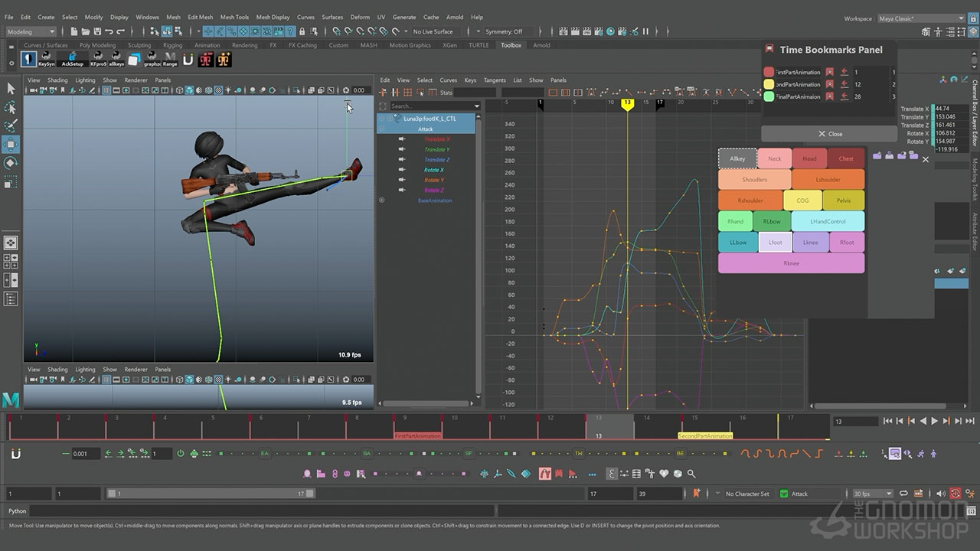The height and width of the screenshot is (551, 980).
Task: Open the Tangents menu in Graph Editor
Action: click(x=494, y=80)
